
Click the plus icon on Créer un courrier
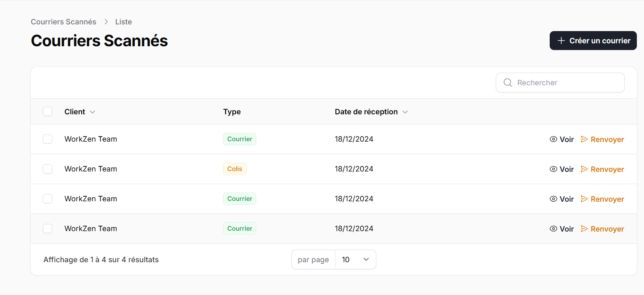pyautogui.click(x=561, y=41)
